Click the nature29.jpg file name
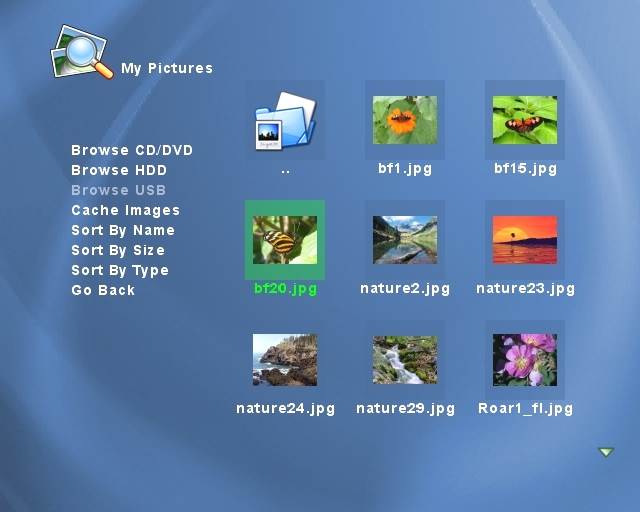This screenshot has height=512, width=640. pos(405,409)
